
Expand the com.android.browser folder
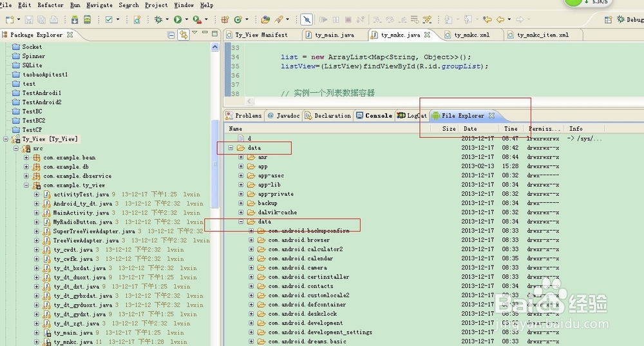pyautogui.click(x=252, y=240)
